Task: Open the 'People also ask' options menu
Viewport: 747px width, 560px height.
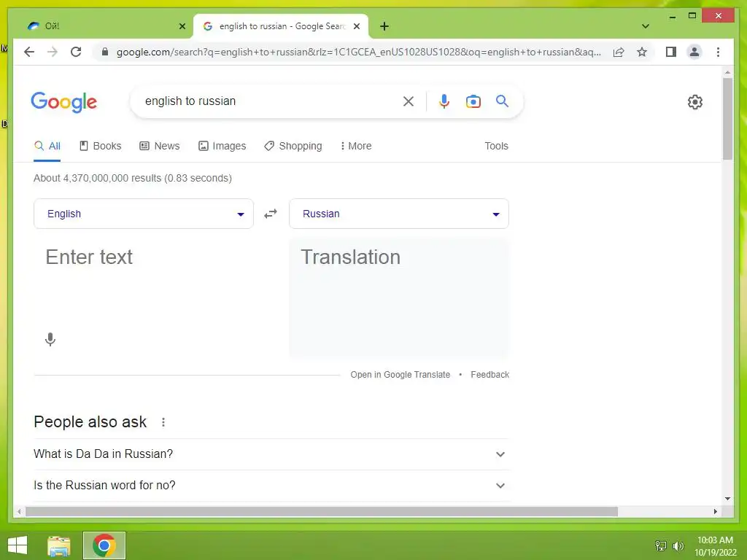Action: [x=163, y=422]
